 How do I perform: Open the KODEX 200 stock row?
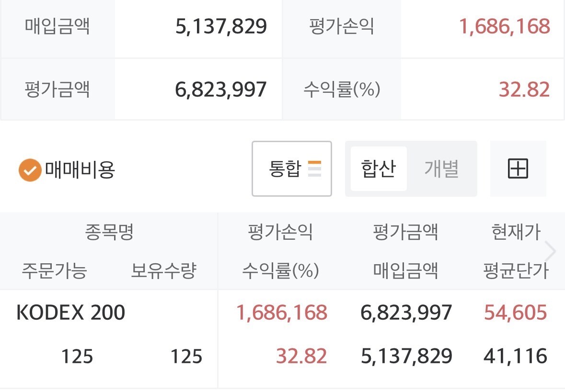(x=71, y=313)
